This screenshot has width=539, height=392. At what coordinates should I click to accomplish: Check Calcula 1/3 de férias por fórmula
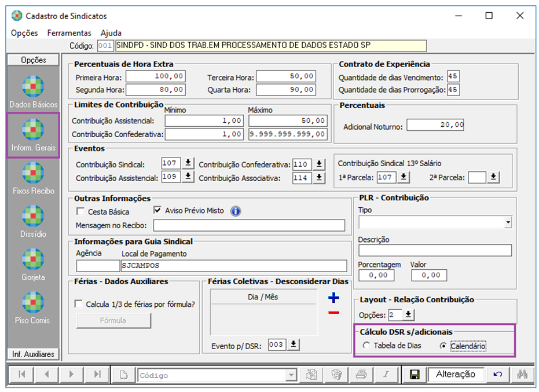click(78, 304)
